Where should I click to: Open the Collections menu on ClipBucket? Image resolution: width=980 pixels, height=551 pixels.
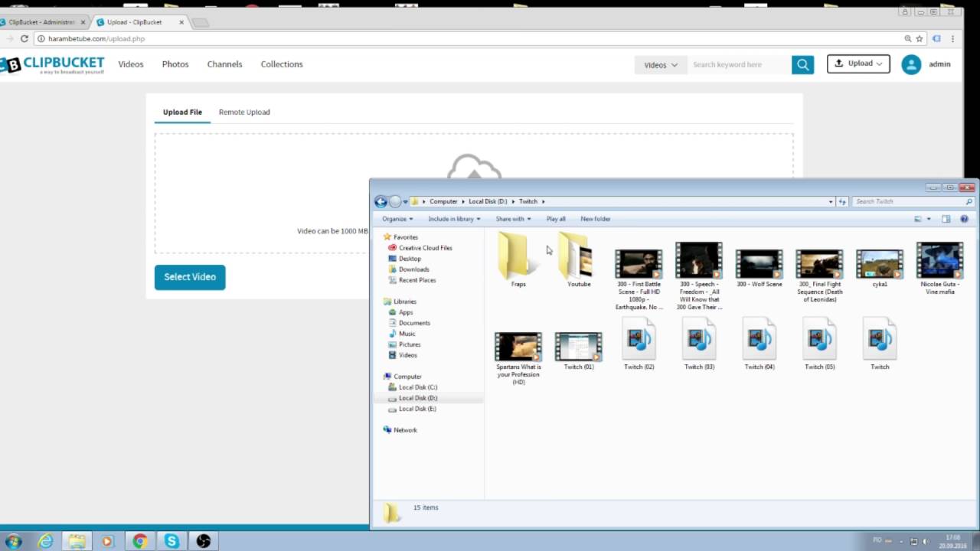click(282, 64)
